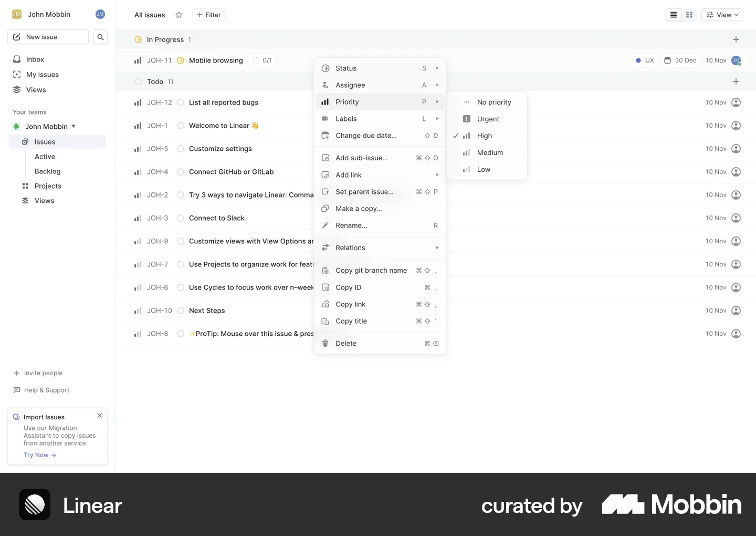756x536 pixels.
Task: Close the Import Issues card
Action: coord(100,416)
